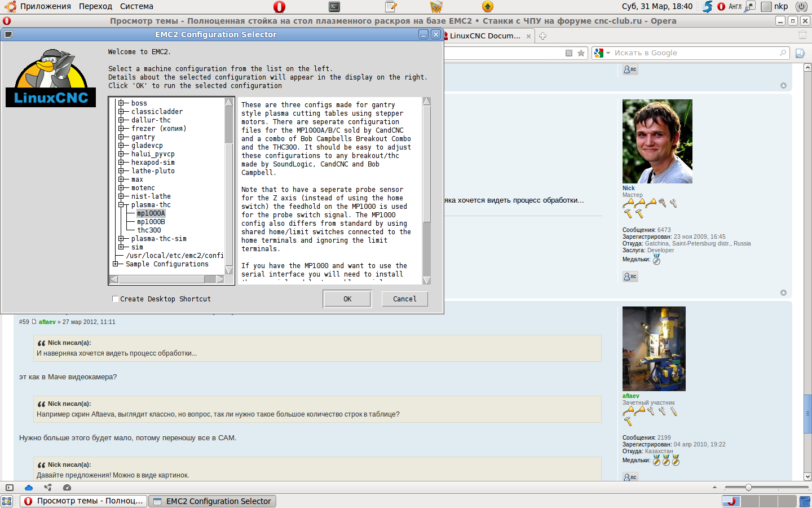Screen dimensions: 812x508
Task: Select the thc300 configuration
Action: 149,230
